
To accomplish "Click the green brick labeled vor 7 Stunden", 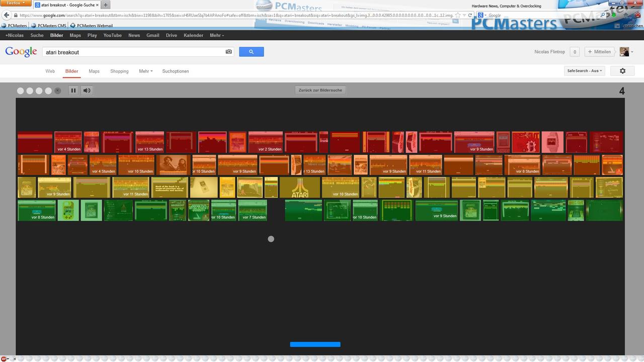I will 253,210.
